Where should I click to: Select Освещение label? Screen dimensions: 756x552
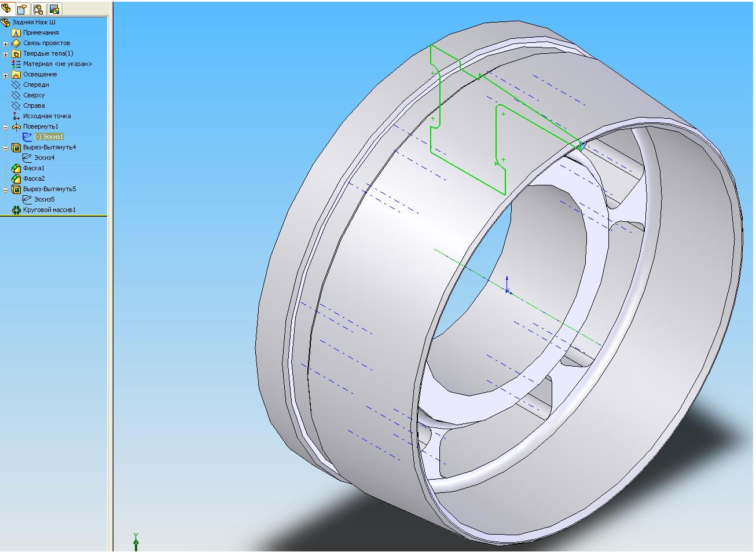(40, 74)
